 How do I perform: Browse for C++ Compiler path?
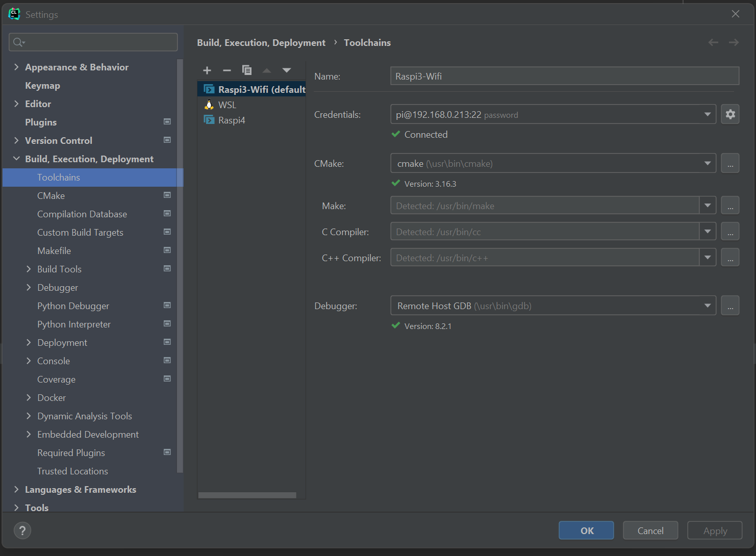click(x=730, y=258)
